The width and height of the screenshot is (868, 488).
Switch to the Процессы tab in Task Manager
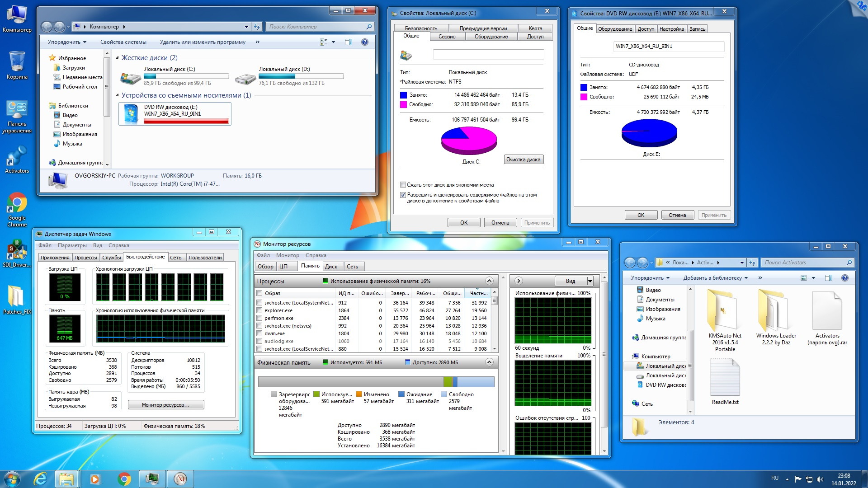[85, 258]
